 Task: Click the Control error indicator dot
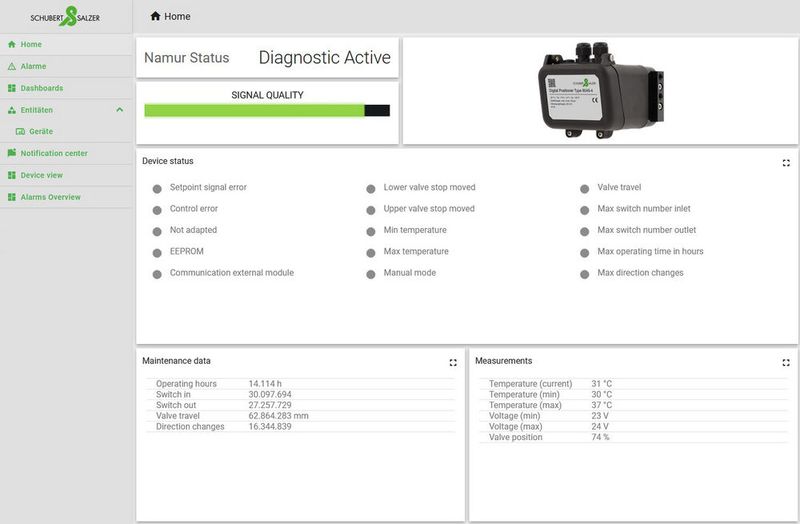point(157,210)
